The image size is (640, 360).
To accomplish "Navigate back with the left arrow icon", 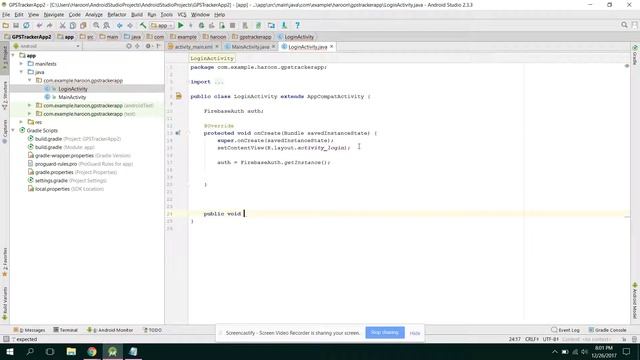I will (120, 25).
